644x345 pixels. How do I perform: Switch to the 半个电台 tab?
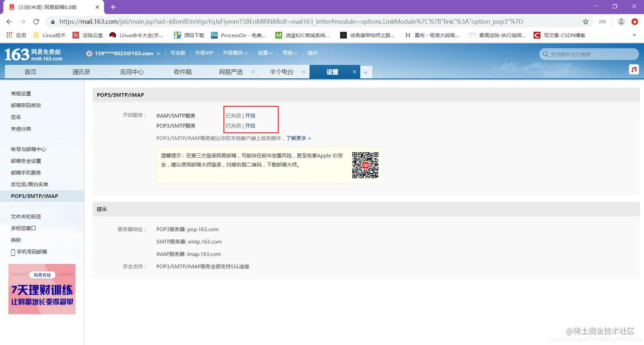[282, 72]
